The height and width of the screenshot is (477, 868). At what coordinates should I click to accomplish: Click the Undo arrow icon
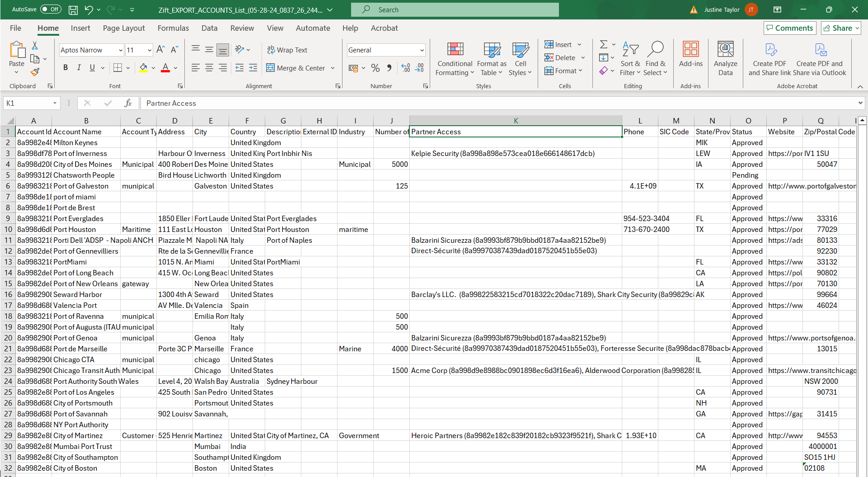pyautogui.click(x=89, y=9)
